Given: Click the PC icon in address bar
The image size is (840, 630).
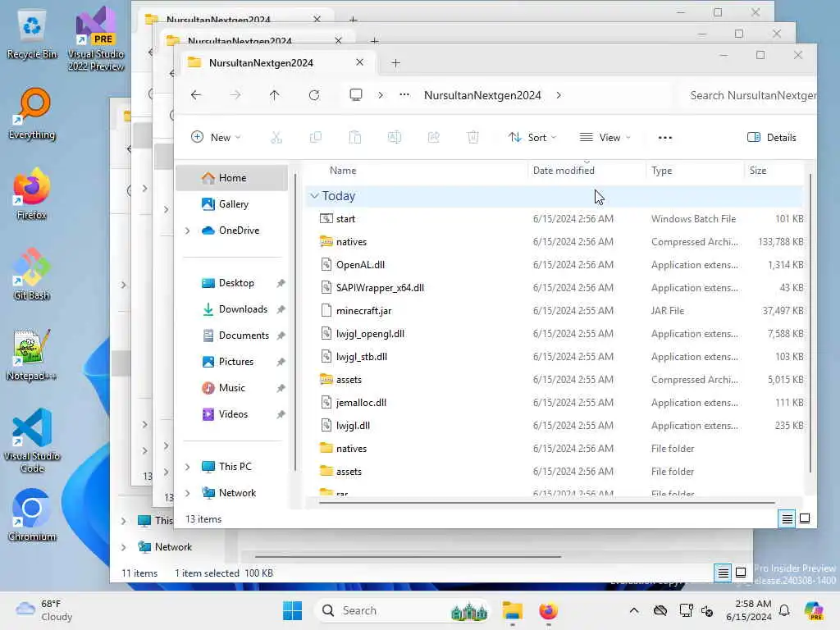Looking at the screenshot, I should pos(356,95).
